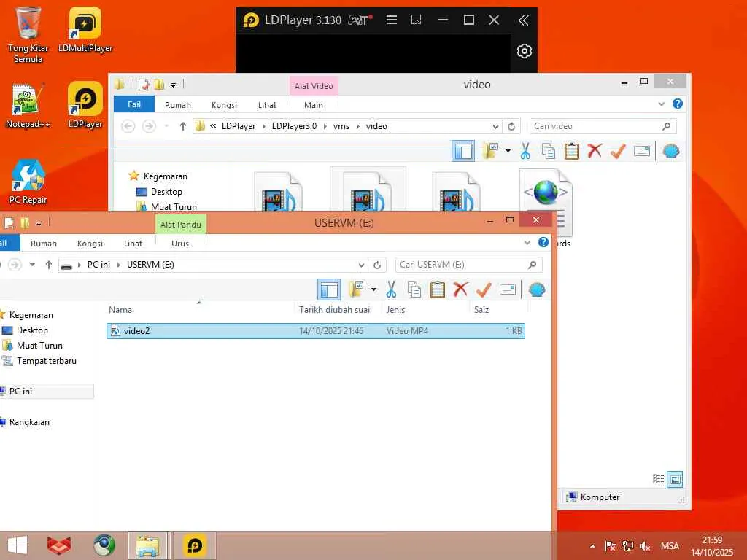Open Kongsi tab in USERVM window
The width and height of the screenshot is (747, 560).
click(90, 244)
